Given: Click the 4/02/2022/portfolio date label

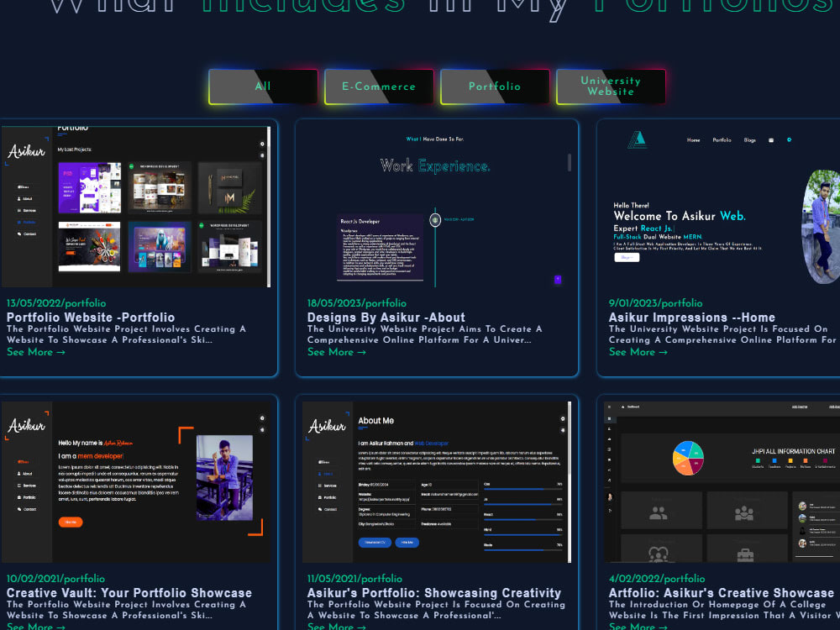Looking at the screenshot, I should coord(657,579).
